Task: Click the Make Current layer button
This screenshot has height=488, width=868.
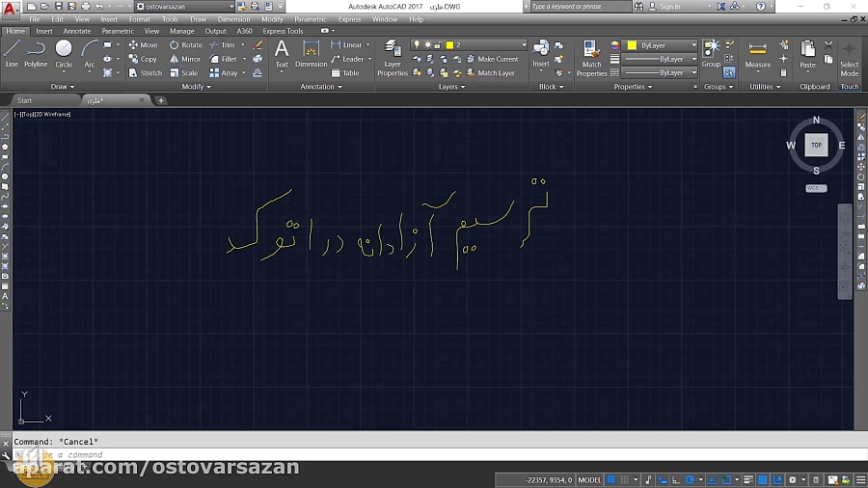Action: coord(493,59)
